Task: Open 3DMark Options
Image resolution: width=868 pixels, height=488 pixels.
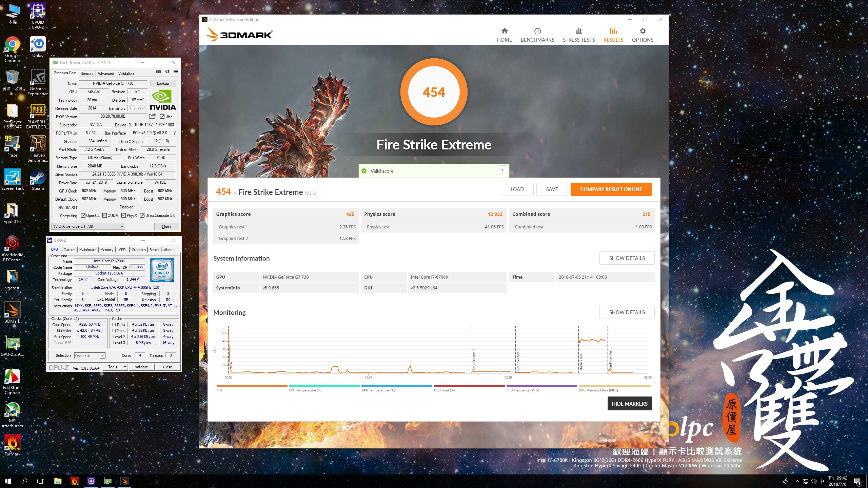Action: tap(642, 35)
